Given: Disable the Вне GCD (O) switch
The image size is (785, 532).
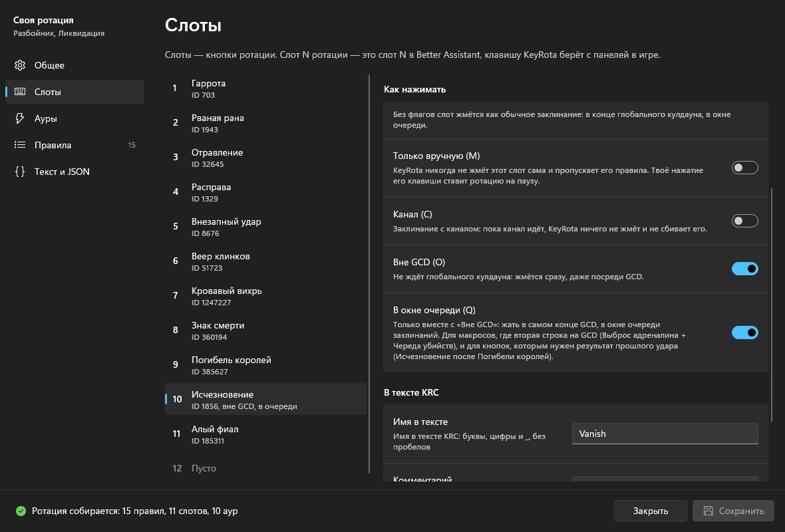Looking at the screenshot, I should [x=744, y=269].
